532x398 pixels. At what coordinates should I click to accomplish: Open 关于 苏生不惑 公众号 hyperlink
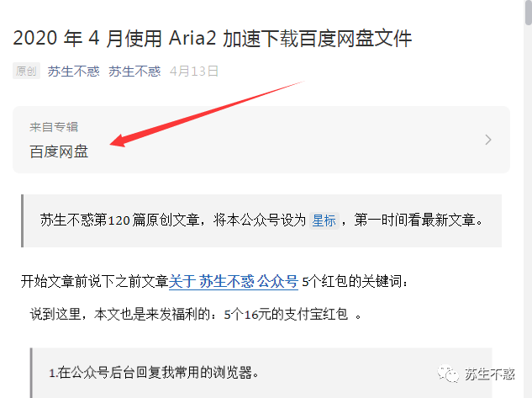pos(234,282)
